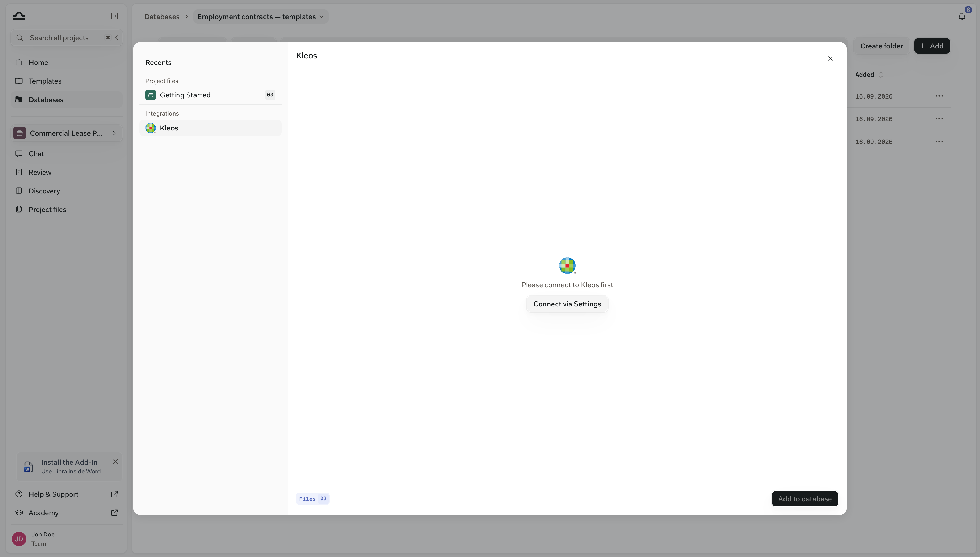Open Chat section
This screenshot has width=980, height=557.
pos(67,154)
